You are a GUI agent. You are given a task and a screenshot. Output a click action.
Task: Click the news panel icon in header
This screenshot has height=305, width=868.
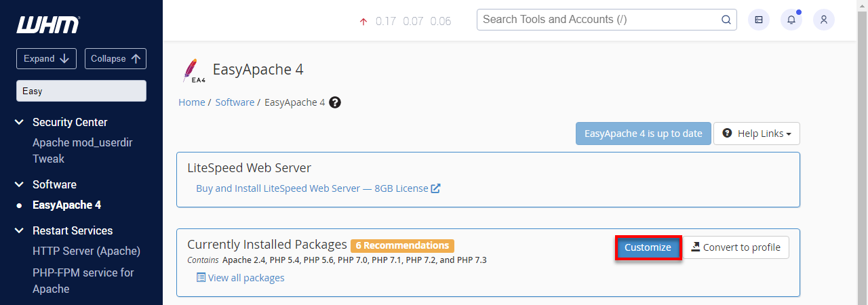tap(759, 20)
